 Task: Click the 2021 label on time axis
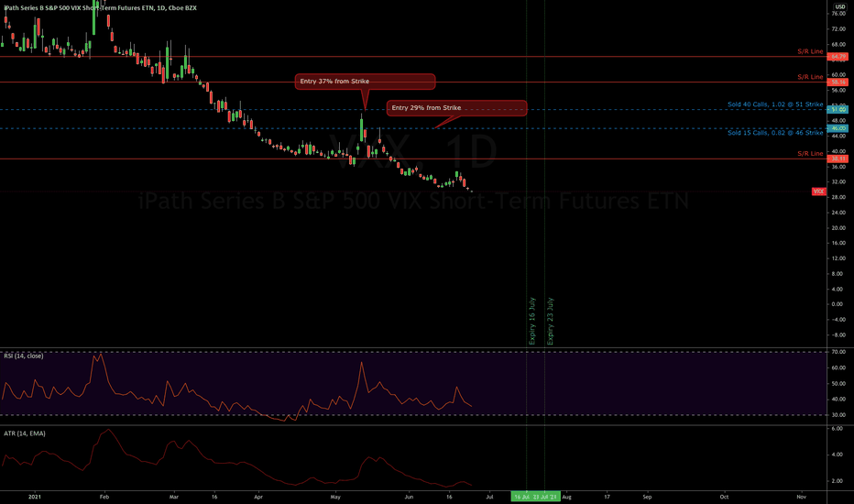34,497
